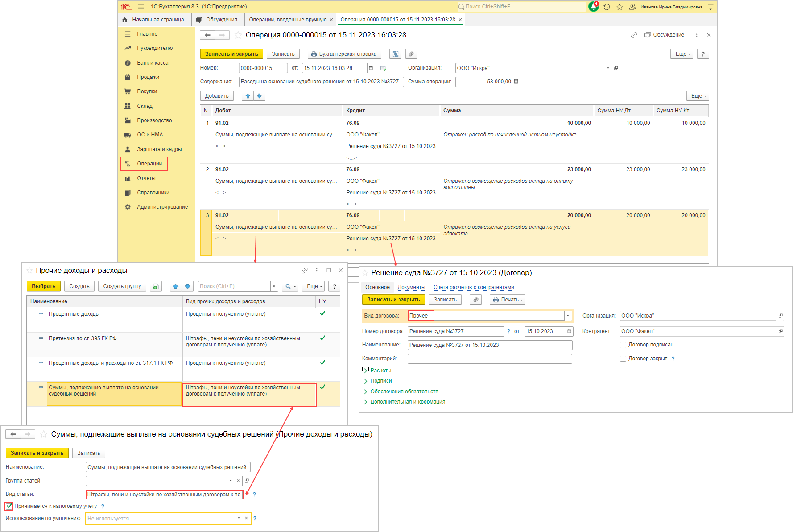
Task: Open the Печать dropdown button
Action: pos(508,300)
